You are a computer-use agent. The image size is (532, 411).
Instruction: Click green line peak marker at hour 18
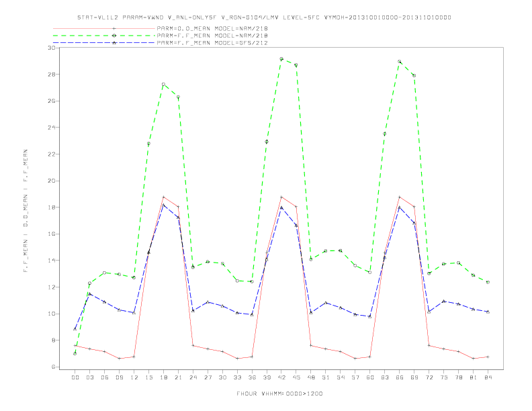pos(163,84)
